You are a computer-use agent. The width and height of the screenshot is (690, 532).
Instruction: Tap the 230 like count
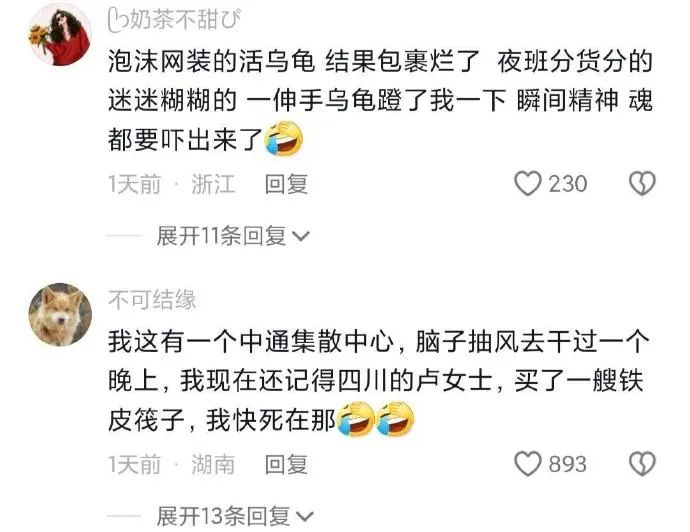[568, 184]
